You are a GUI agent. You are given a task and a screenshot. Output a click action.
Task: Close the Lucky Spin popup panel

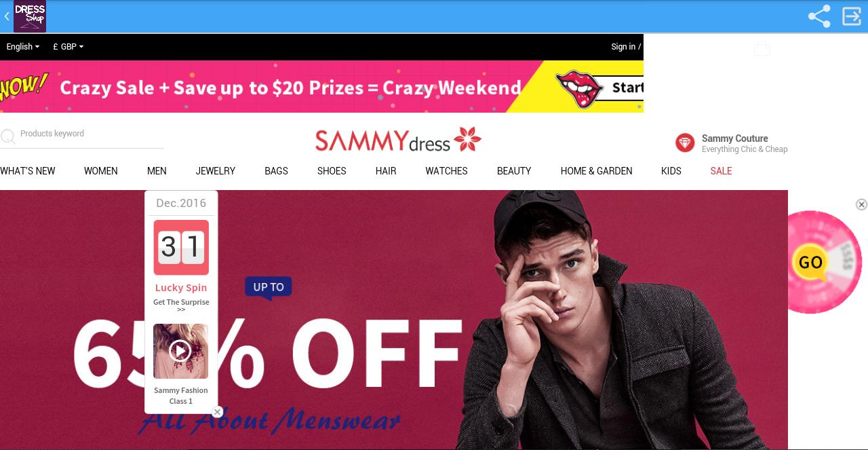217,412
